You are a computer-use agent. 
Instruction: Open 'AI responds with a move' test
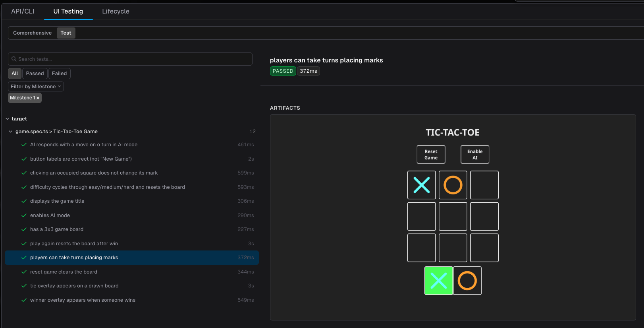[131, 145]
